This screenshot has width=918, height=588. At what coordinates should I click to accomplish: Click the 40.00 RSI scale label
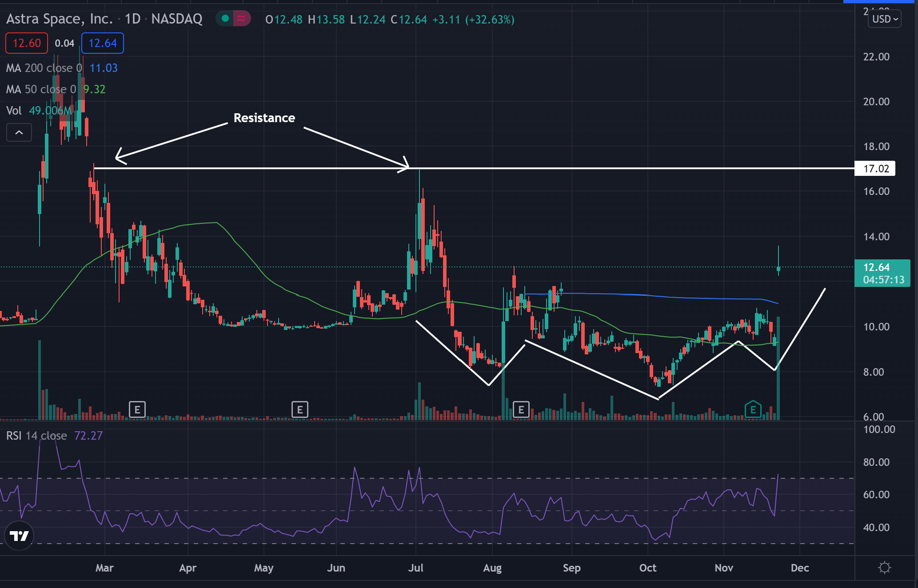point(876,528)
